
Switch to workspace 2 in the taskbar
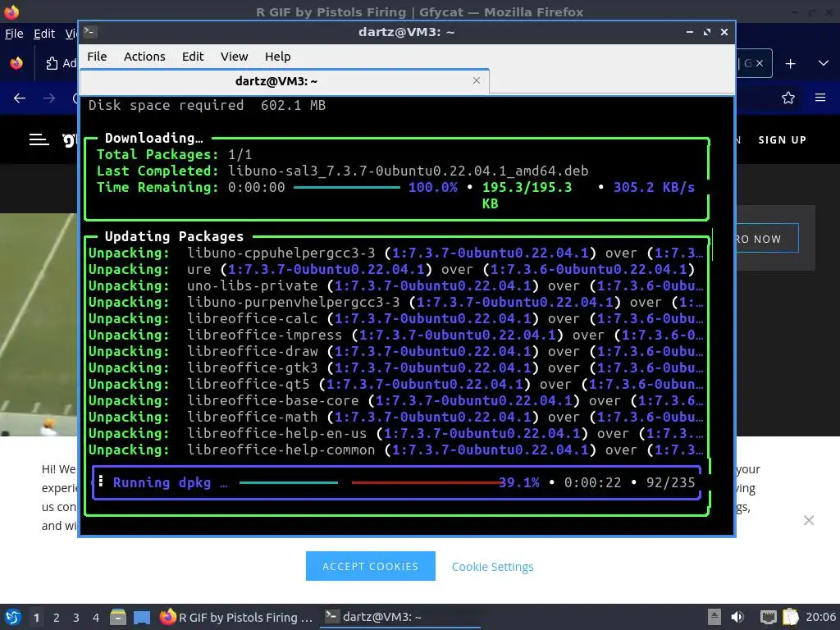(x=57, y=618)
